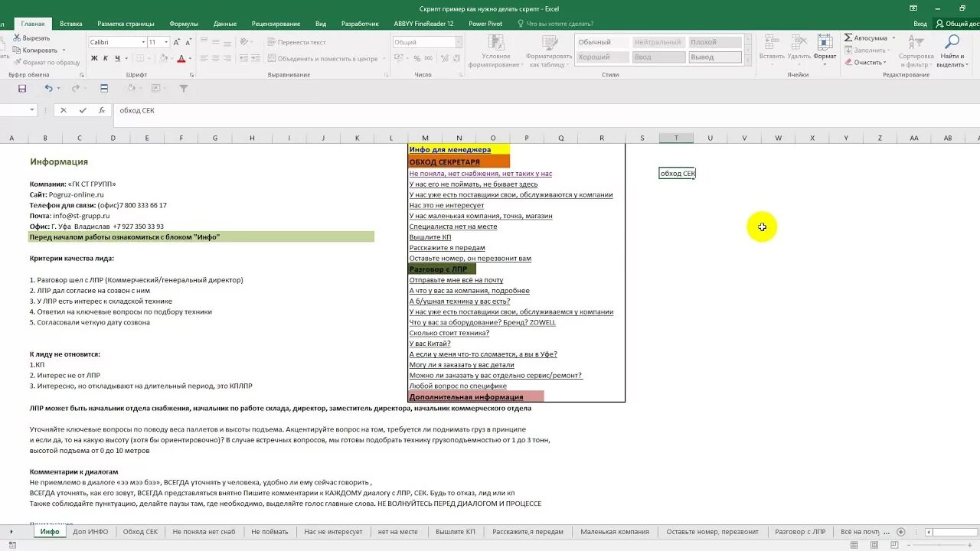Screen dimensions: 980x551
Task: Open the Calibri font name dropdown
Action: tap(142, 42)
